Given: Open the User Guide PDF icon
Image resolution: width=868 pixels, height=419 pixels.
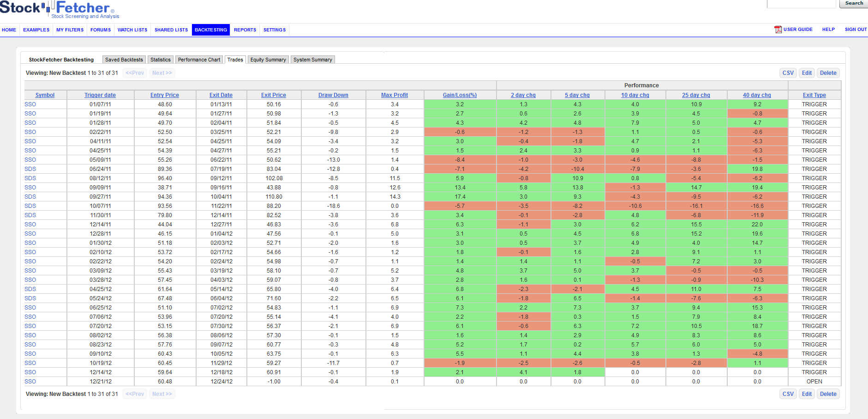Looking at the screenshot, I should click(778, 30).
